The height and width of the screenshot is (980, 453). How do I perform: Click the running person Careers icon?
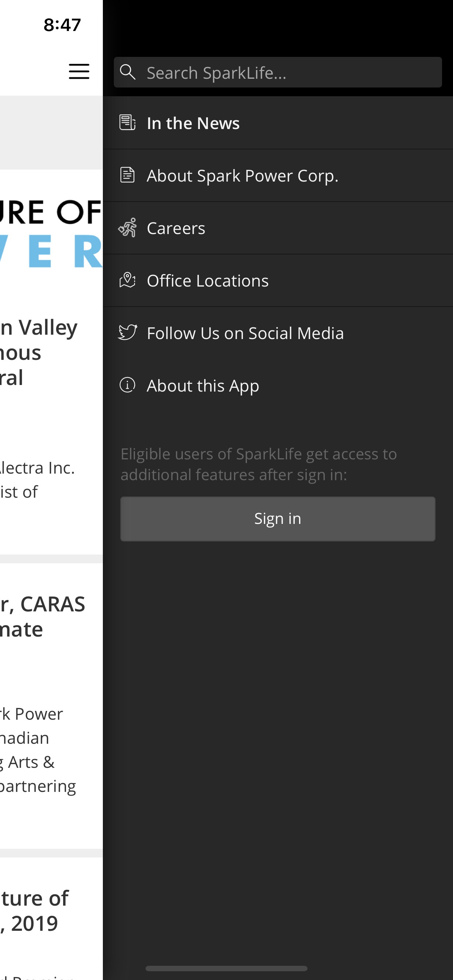tap(127, 227)
